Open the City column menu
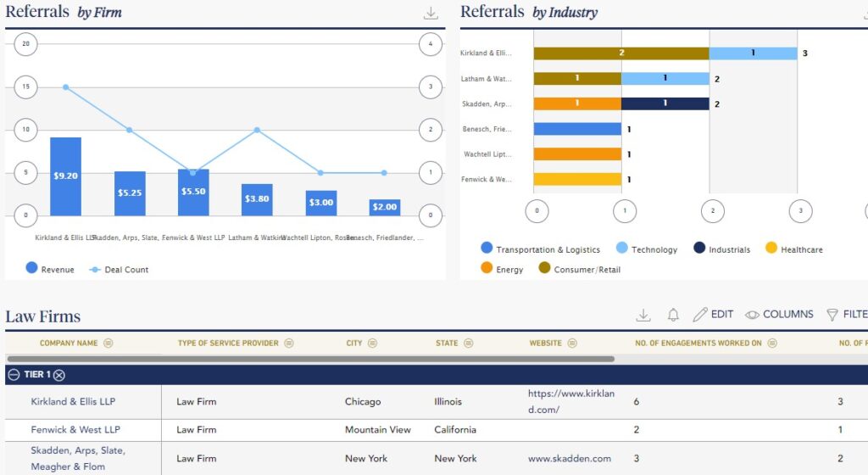This screenshot has width=868, height=475. [x=373, y=344]
